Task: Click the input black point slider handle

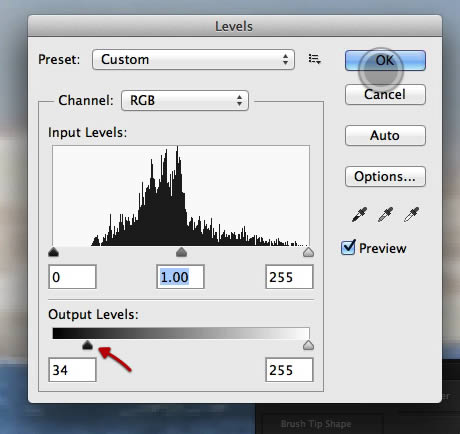Action: pos(53,252)
